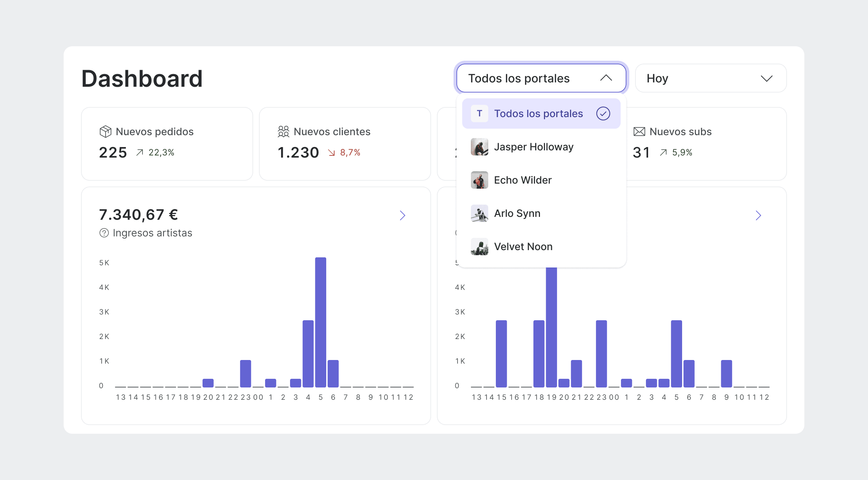
Task: Click Echo Wilder's avatar thumbnail
Action: click(x=479, y=180)
